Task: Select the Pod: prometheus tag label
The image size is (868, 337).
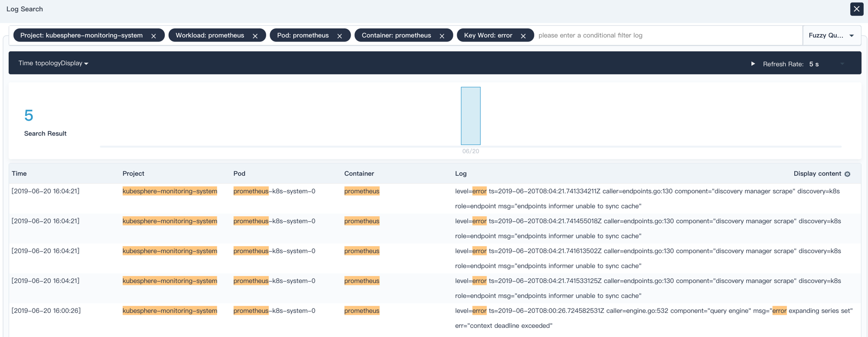Action: point(303,35)
